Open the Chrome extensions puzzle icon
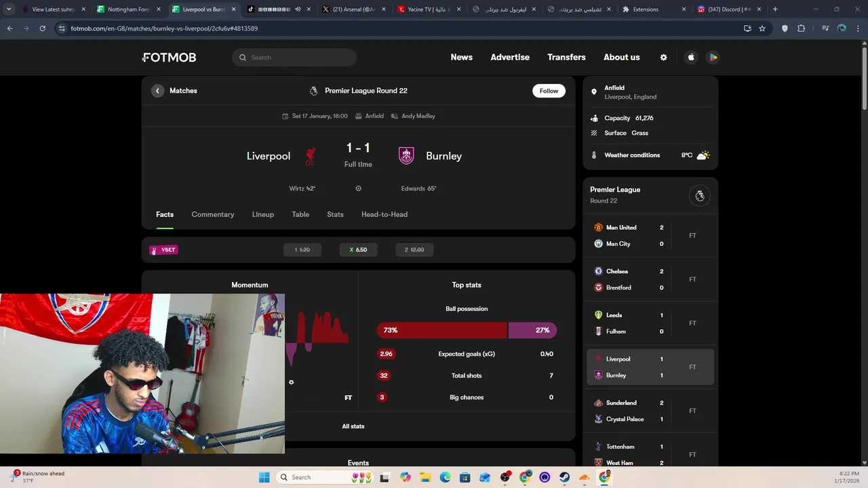The width and height of the screenshot is (868, 488). [802, 28]
